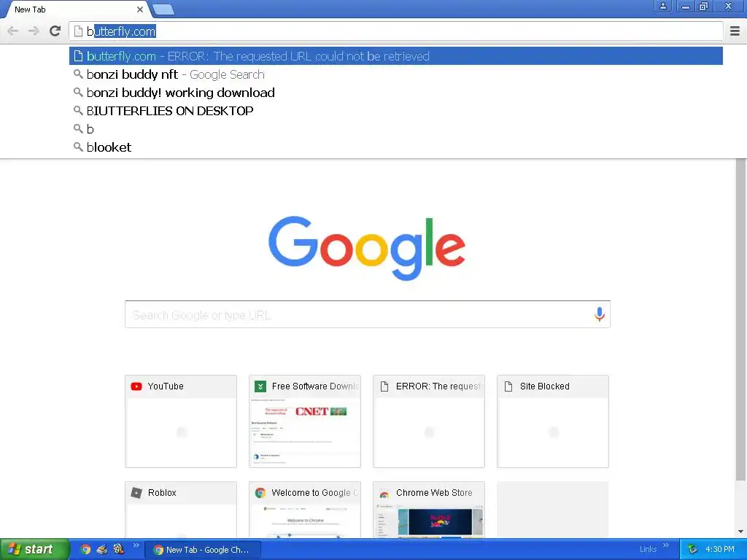Click the 4:30 PM clock
This screenshot has width=747, height=560.
pyautogui.click(x=720, y=550)
